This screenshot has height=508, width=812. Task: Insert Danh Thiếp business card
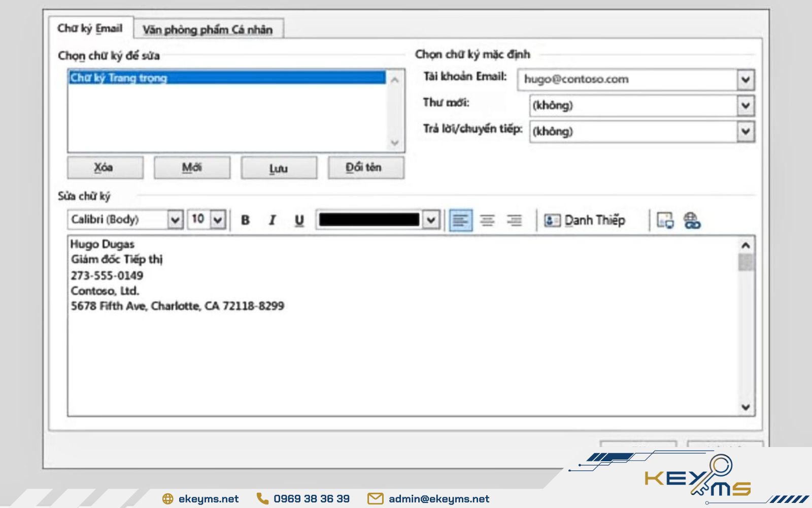[x=584, y=220]
